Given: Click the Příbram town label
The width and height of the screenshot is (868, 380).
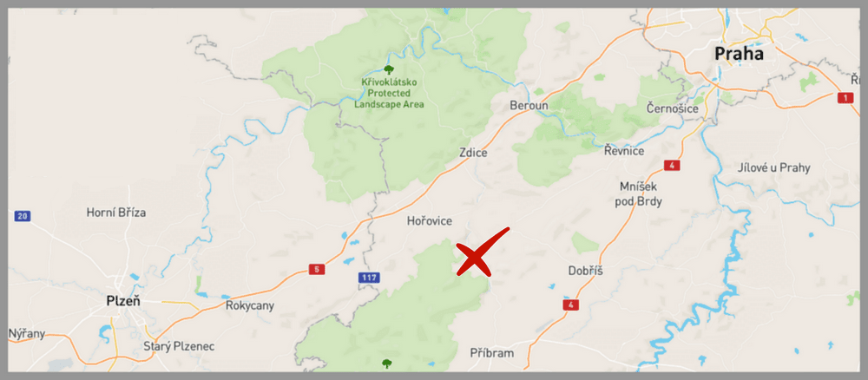Looking at the screenshot, I should coord(492,353).
